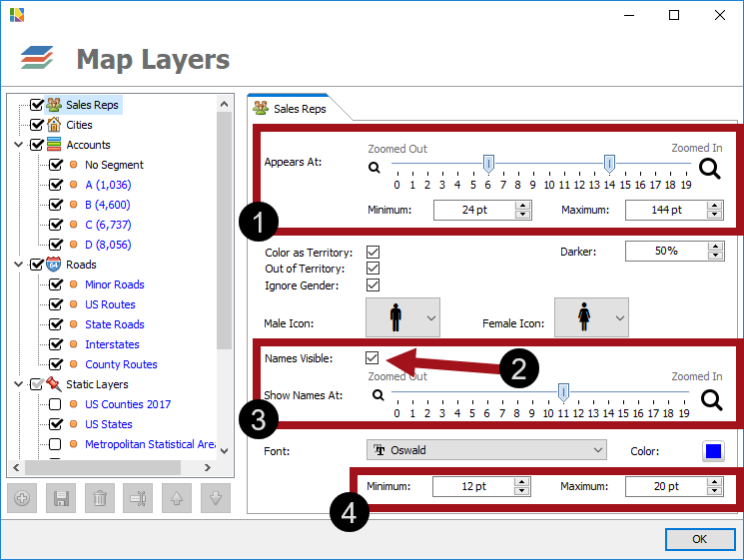The height and width of the screenshot is (560, 744).
Task: Click the add layer plus icon
Action: coord(22,497)
